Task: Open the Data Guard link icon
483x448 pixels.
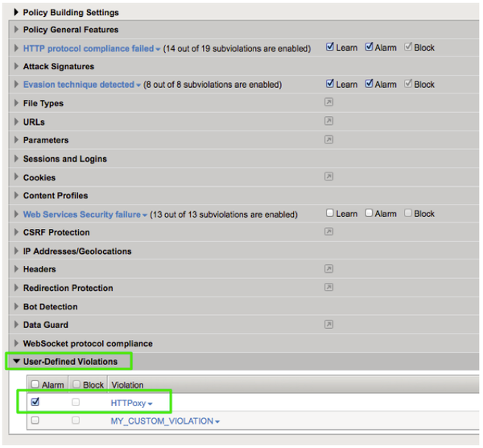Action: click(x=328, y=325)
